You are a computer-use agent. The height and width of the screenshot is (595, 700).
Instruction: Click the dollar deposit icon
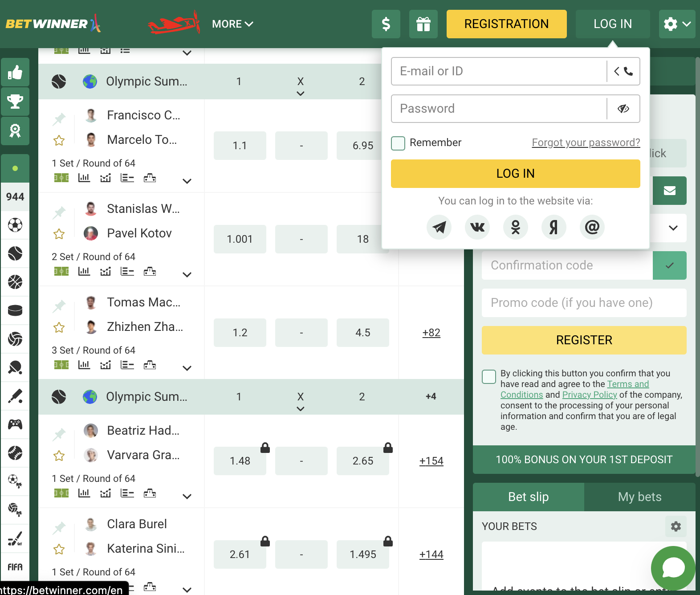tap(386, 24)
